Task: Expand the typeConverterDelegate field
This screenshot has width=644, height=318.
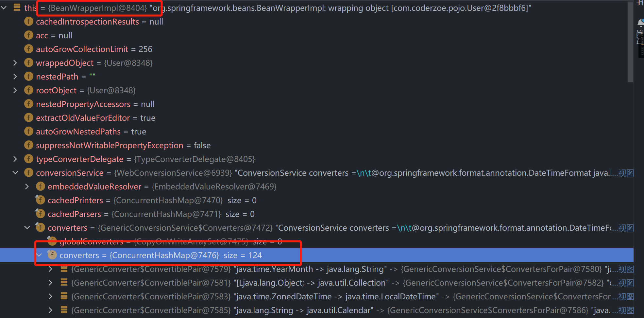Action: click(15, 159)
